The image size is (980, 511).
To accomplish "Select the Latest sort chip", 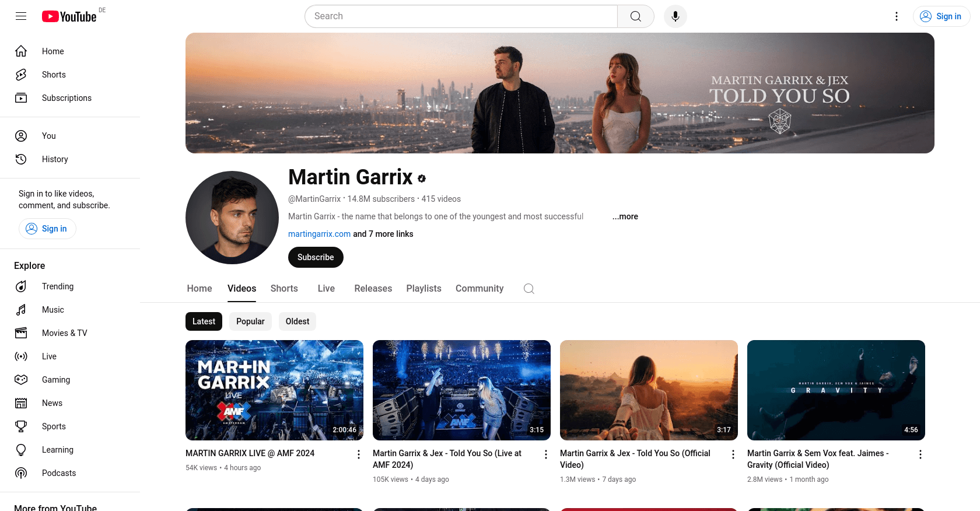I will tap(204, 321).
